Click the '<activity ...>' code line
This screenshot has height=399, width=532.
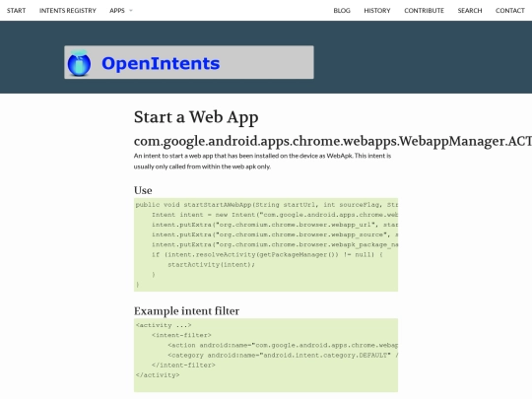[x=164, y=325]
